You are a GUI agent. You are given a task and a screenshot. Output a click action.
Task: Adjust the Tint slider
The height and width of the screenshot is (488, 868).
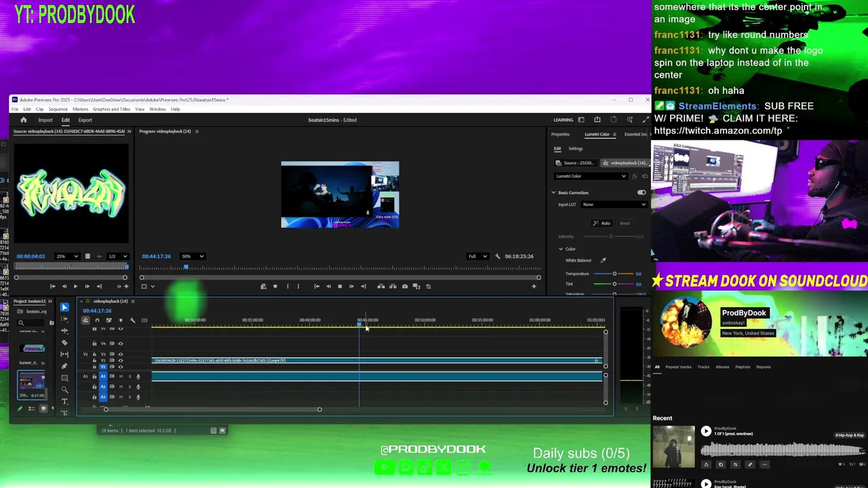pyautogui.click(x=614, y=284)
